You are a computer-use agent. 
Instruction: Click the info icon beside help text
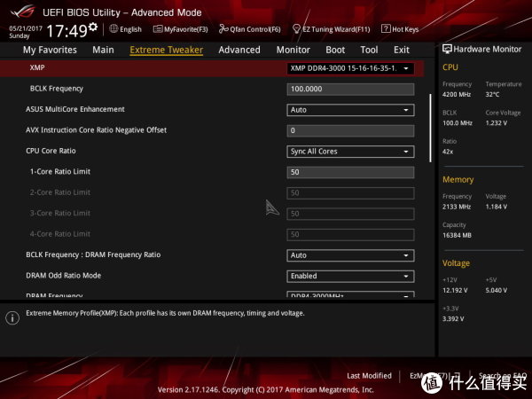coord(12,318)
